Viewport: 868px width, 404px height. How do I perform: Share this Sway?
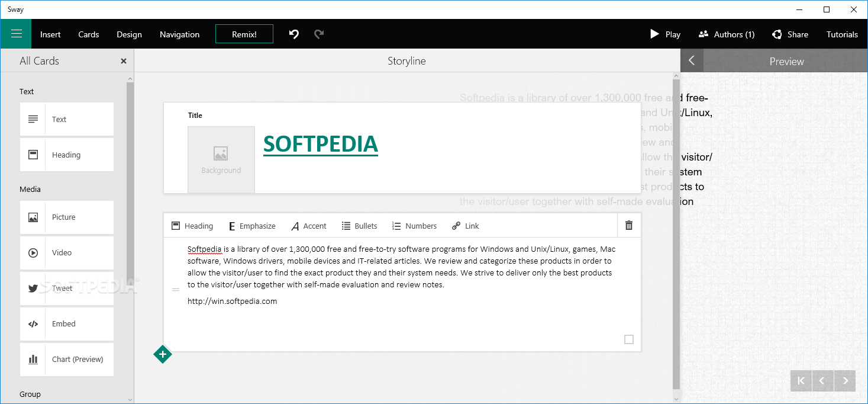[790, 34]
